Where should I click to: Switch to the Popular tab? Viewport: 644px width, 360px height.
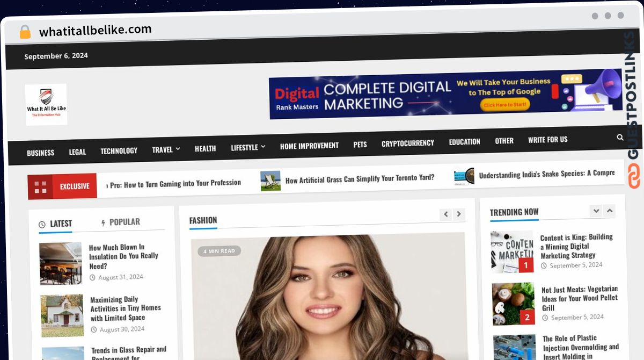121,222
